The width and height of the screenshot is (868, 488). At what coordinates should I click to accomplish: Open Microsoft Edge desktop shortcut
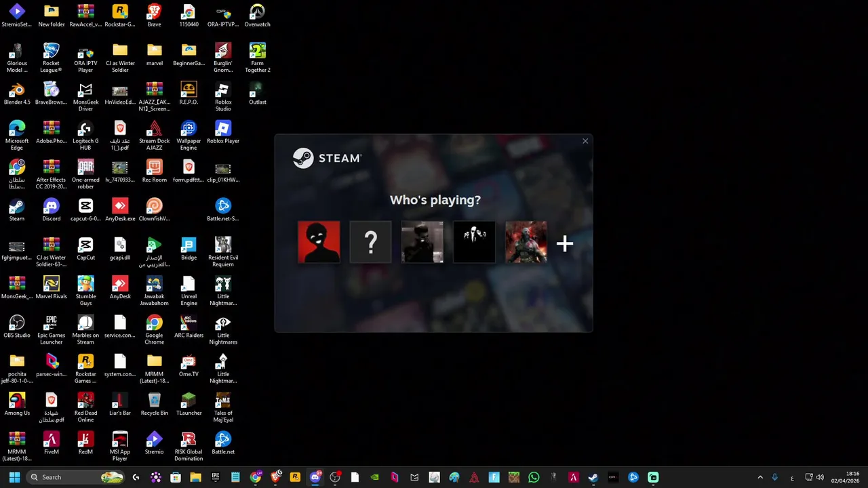[x=17, y=136]
